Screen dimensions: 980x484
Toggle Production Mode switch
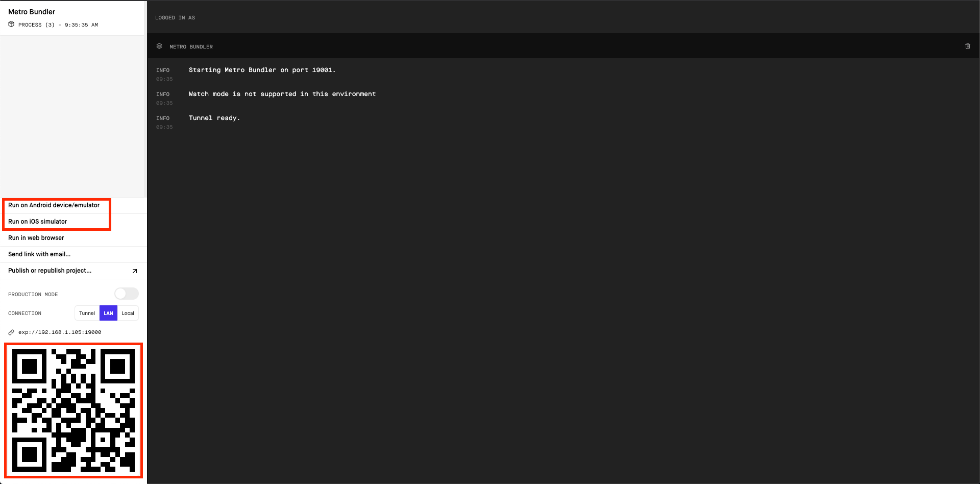point(127,294)
